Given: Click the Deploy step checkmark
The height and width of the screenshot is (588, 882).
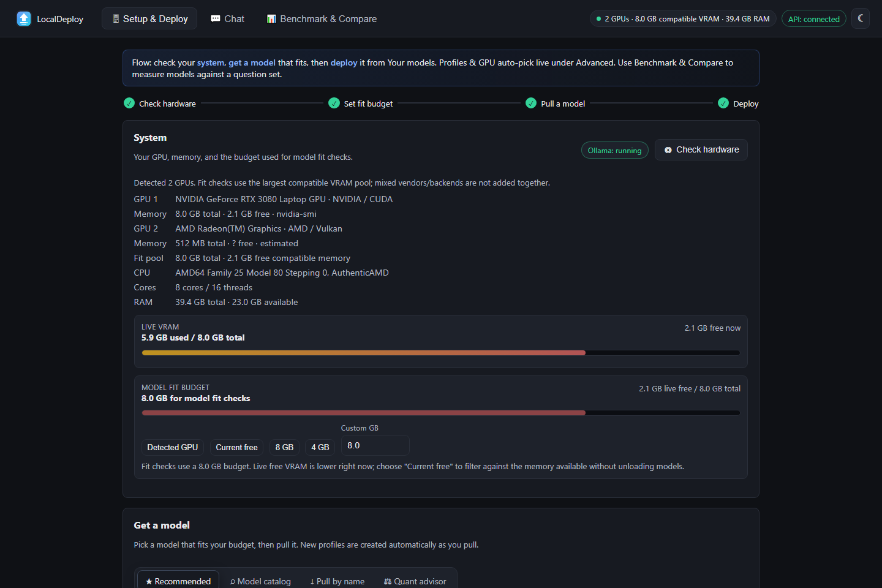Looking at the screenshot, I should (x=723, y=103).
